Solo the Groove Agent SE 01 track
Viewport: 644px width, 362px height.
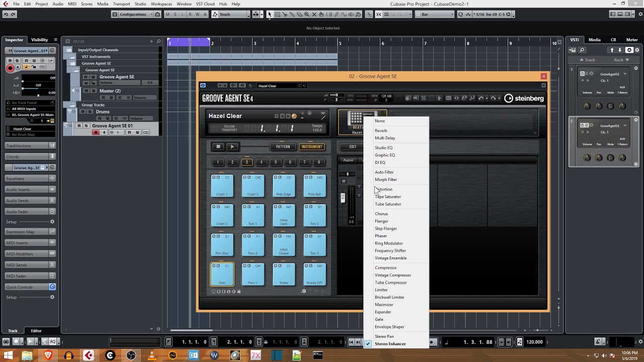click(x=86, y=126)
